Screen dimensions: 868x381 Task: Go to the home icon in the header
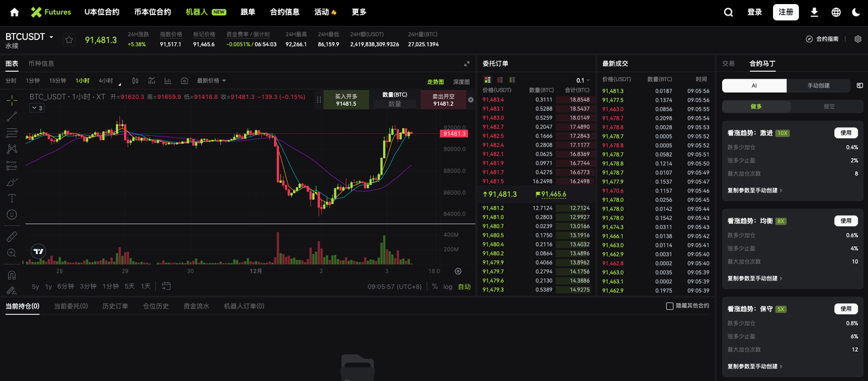14,12
